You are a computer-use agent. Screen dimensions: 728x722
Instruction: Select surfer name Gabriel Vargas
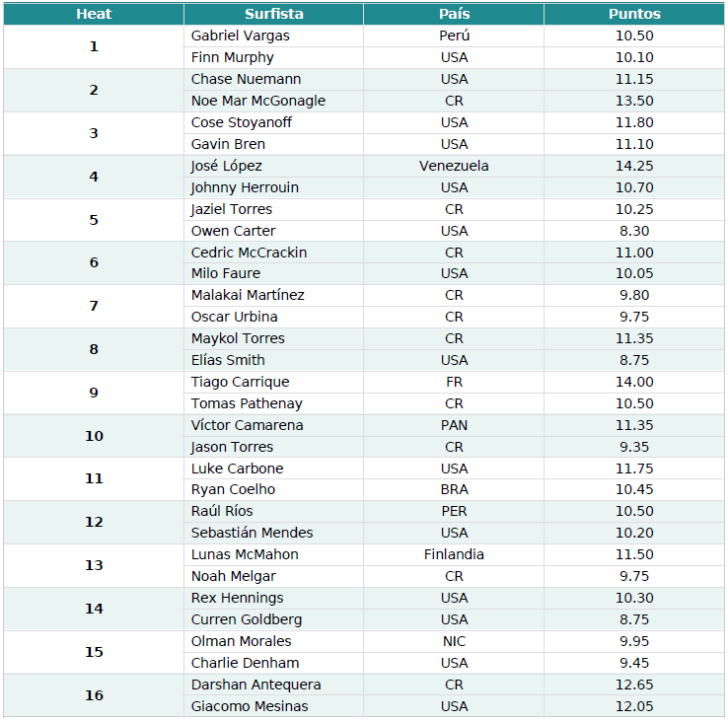pos(241,36)
